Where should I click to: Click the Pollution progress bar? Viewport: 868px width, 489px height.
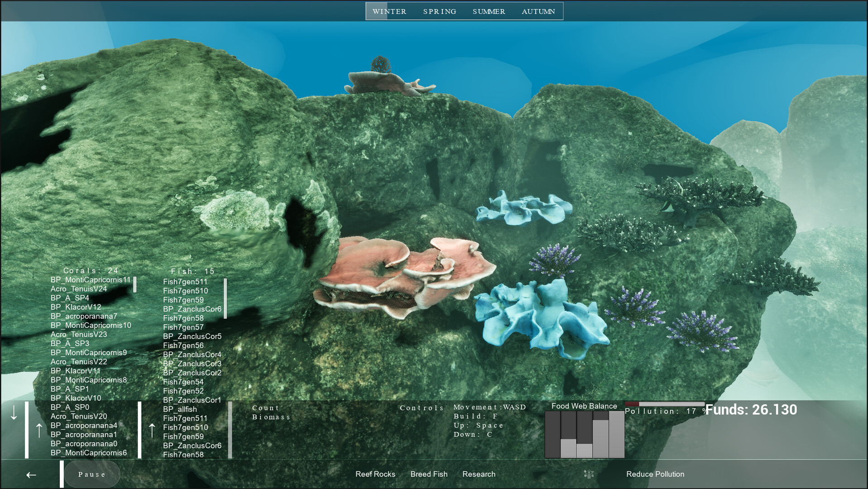pyautogui.click(x=665, y=404)
